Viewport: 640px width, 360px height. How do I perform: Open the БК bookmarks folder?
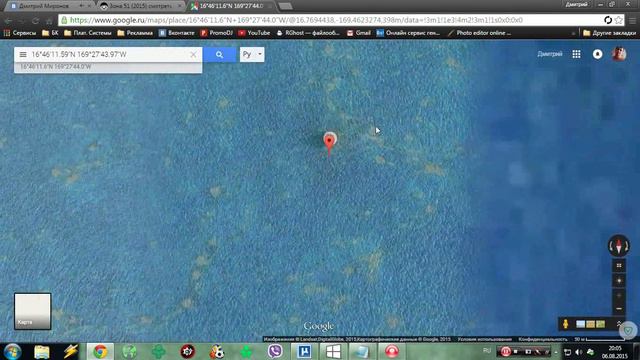point(50,33)
